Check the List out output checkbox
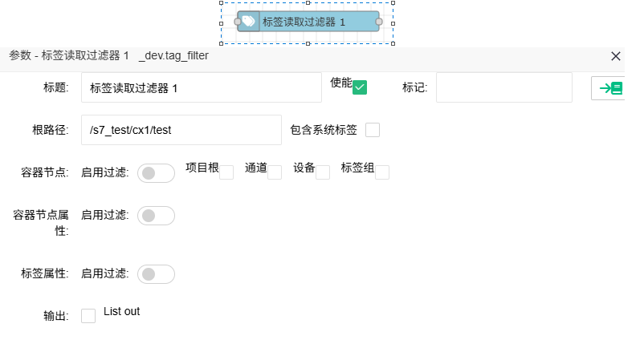 pyautogui.click(x=88, y=316)
